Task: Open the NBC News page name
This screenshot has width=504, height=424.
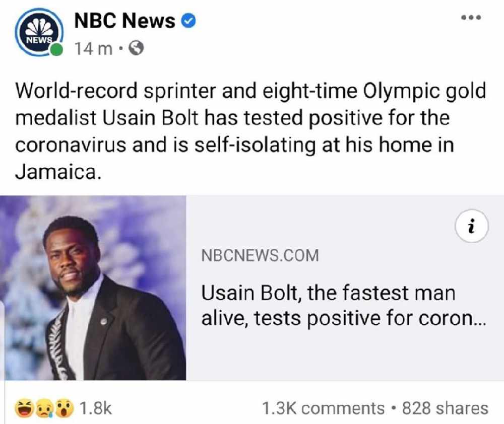Action: 124,21
